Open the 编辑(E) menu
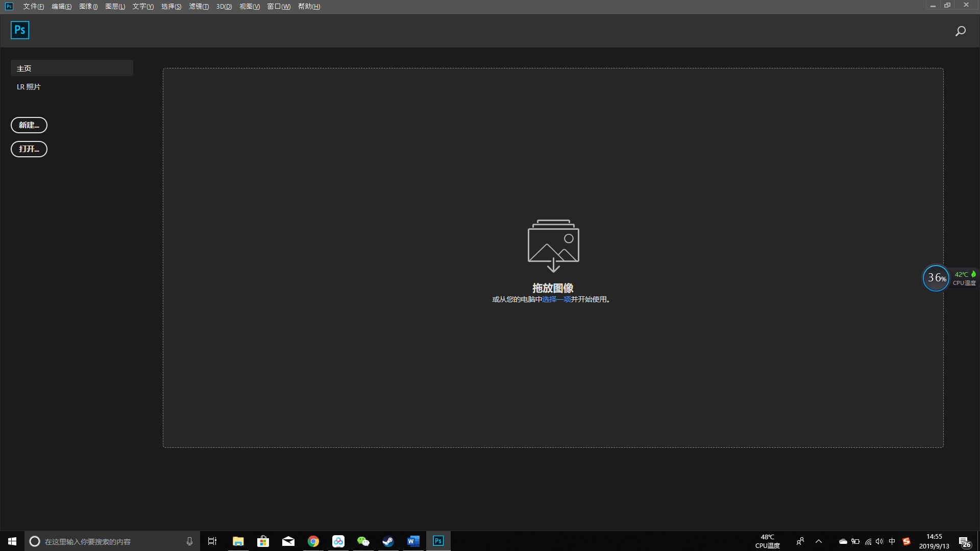980x551 pixels. pyautogui.click(x=61, y=7)
